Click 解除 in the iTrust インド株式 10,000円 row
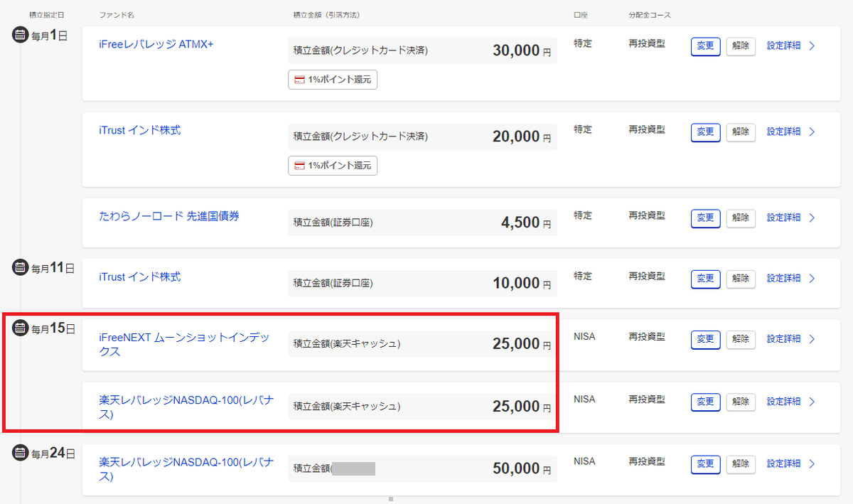The image size is (853, 504). tap(741, 279)
